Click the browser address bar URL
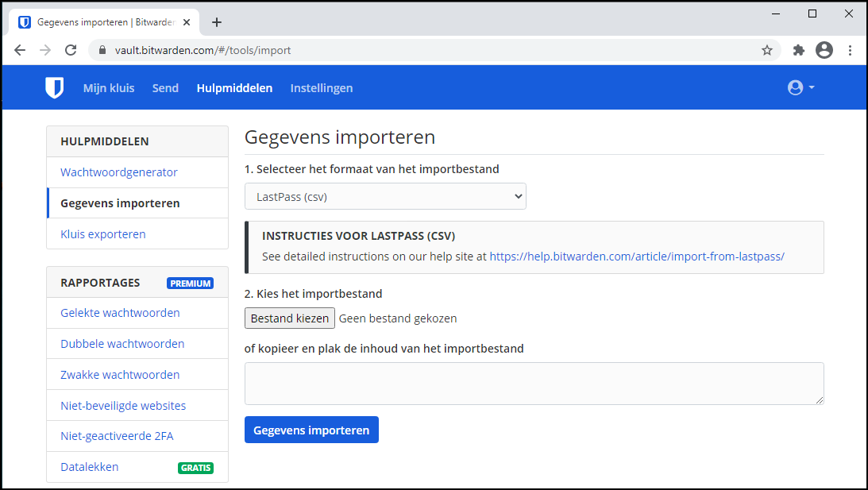The width and height of the screenshot is (868, 490). [x=203, y=50]
